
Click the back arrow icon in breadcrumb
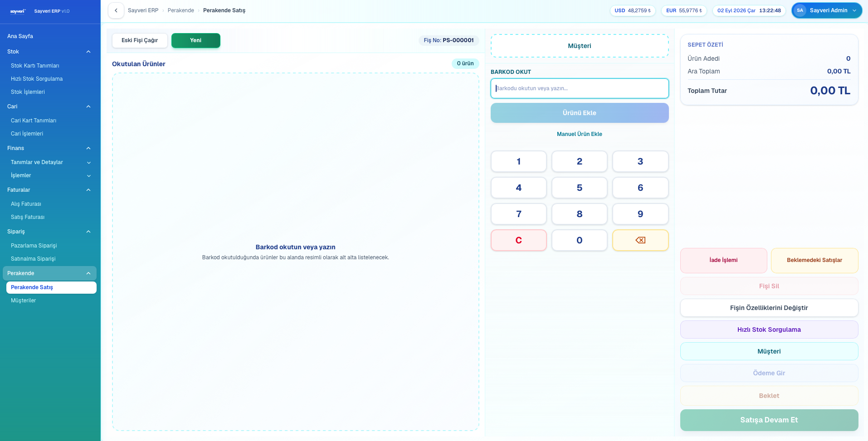(116, 10)
